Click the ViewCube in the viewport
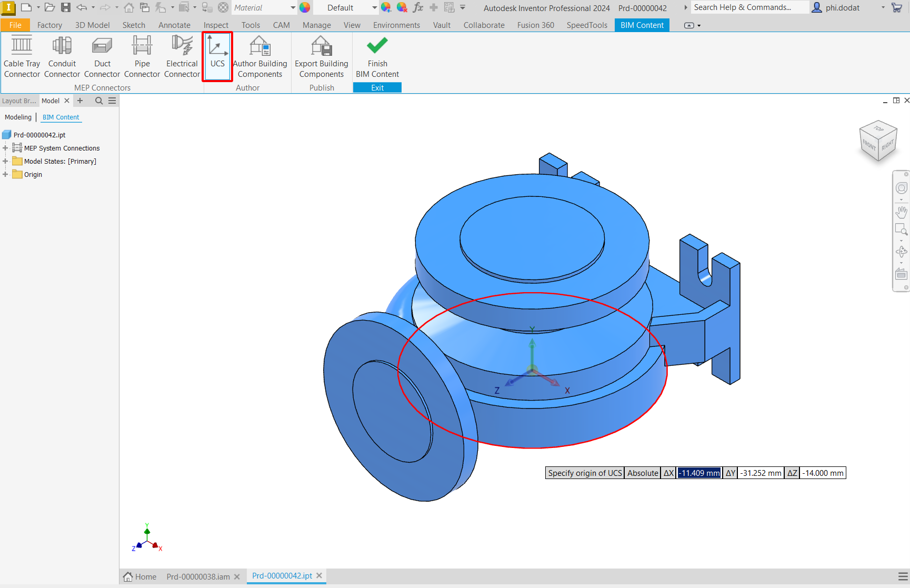Image resolution: width=910 pixels, height=588 pixels. click(878, 141)
